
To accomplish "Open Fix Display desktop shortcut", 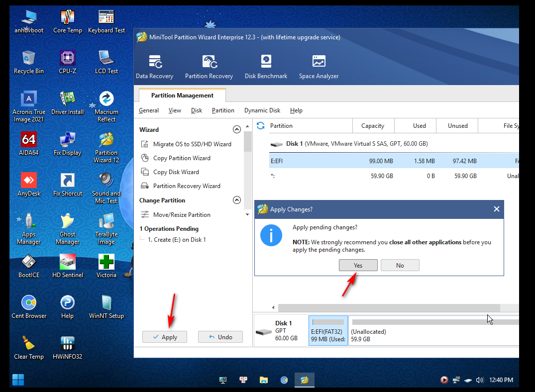I will 68,144.
